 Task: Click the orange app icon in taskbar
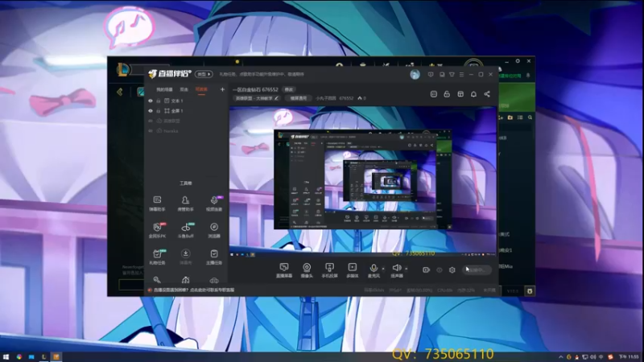56,356
